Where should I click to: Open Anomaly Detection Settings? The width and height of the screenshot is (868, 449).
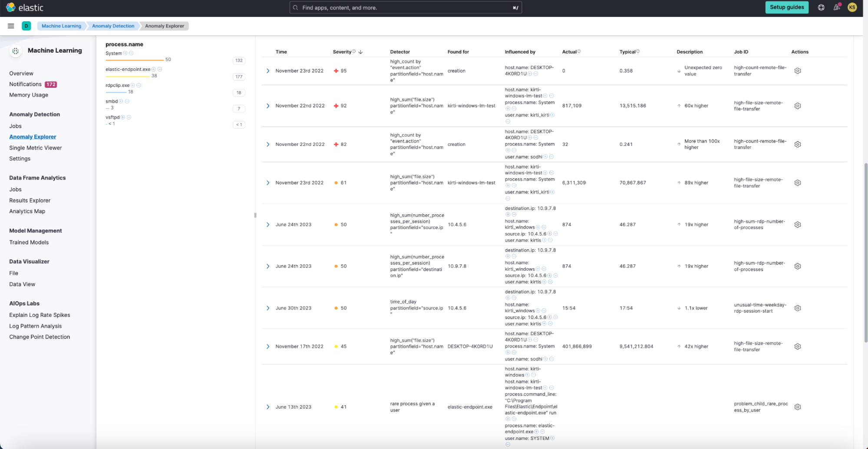click(20, 159)
